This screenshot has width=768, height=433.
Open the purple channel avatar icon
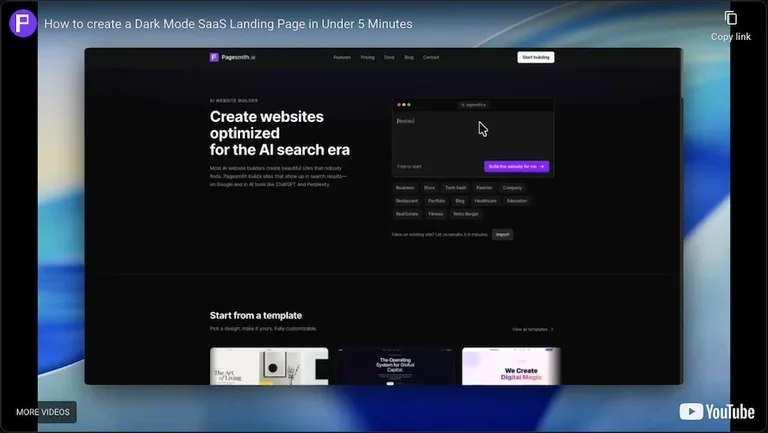point(23,23)
